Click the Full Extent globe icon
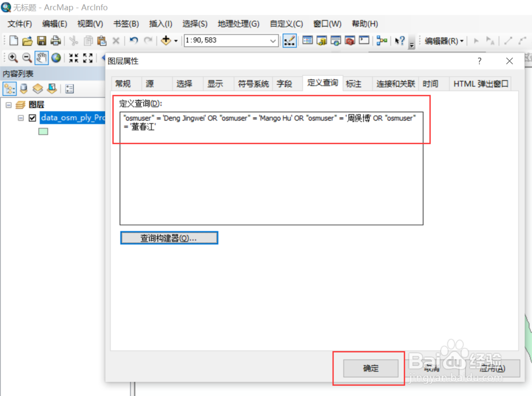Image resolution: width=532 pixels, height=396 pixels. point(55,57)
